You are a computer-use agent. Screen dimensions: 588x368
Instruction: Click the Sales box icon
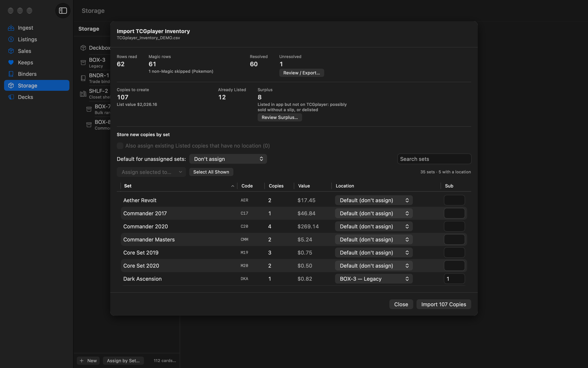click(11, 51)
